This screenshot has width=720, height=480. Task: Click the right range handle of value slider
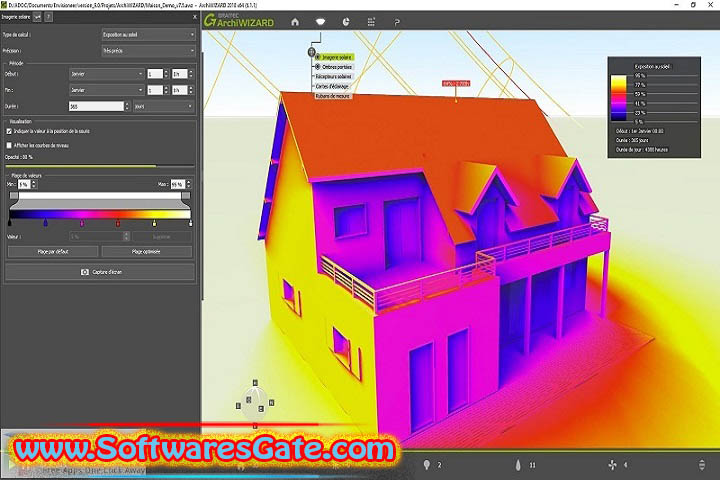[186, 196]
